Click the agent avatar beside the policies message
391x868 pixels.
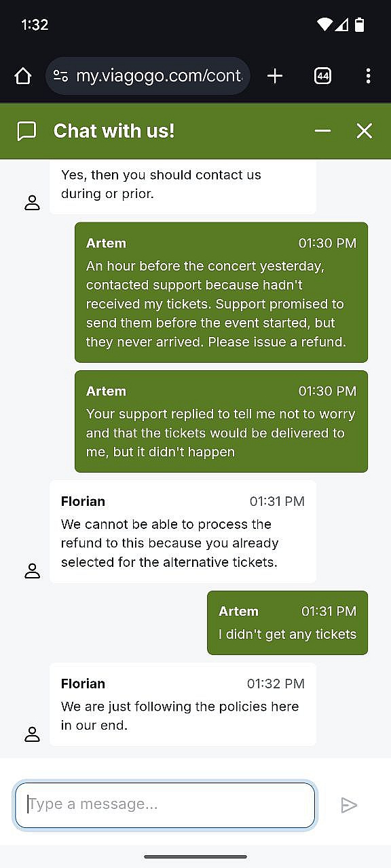point(32,734)
